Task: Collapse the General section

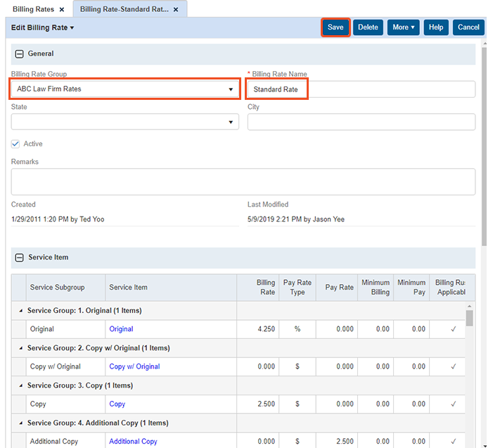Action: tap(20, 54)
